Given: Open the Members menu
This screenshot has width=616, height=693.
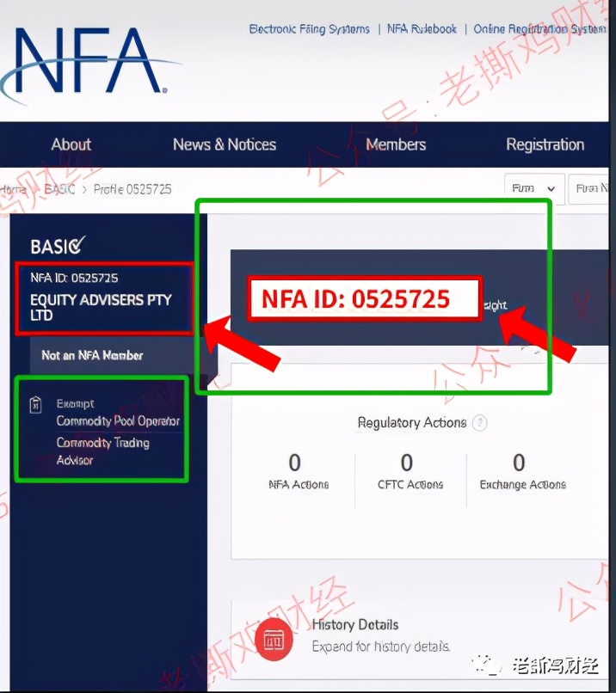Looking at the screenshot, I should pyautogui.click(x=396, y=144).
